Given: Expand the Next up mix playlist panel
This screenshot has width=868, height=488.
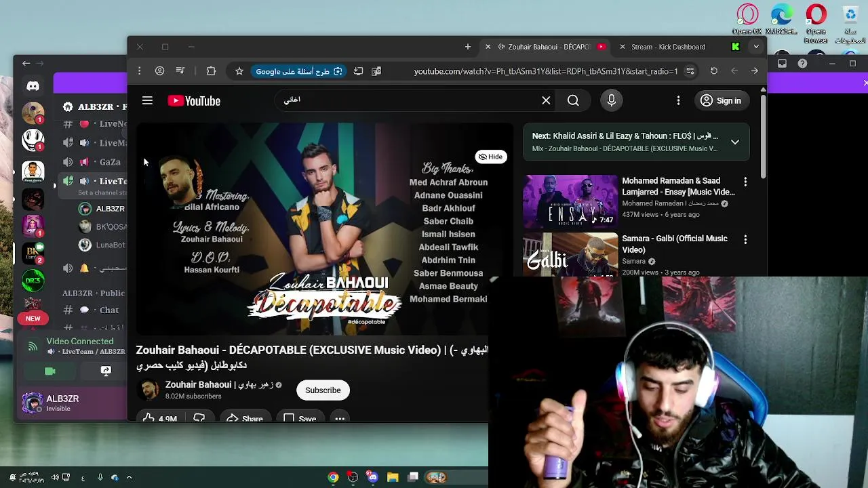Looking at the screenshot, I should 735,142.
